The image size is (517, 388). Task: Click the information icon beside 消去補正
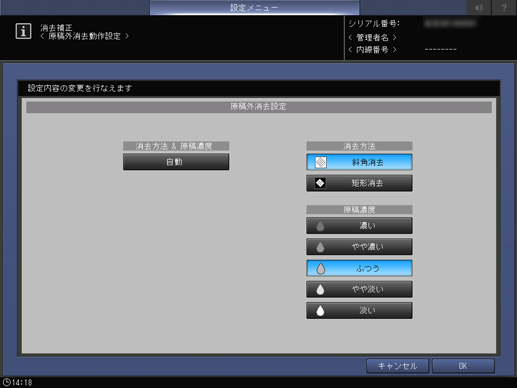pos(23,31)
